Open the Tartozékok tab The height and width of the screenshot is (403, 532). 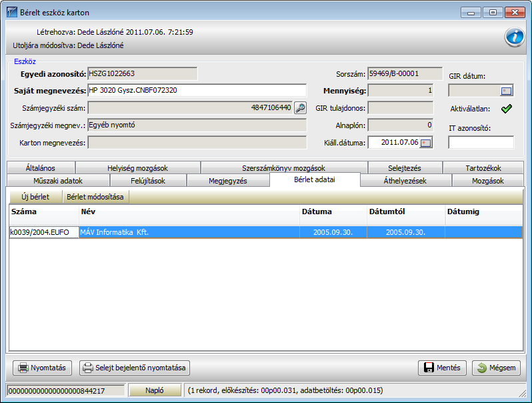pyautogui.click(x=483, y=167)
